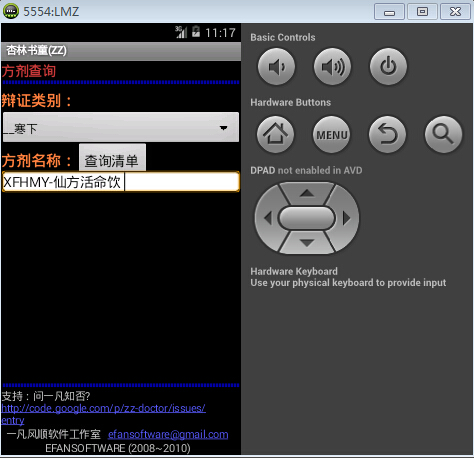Click the DPAD left arrow
Image resolution: width=474 pixels, height=458 pixels.
[x=267, y=218]
